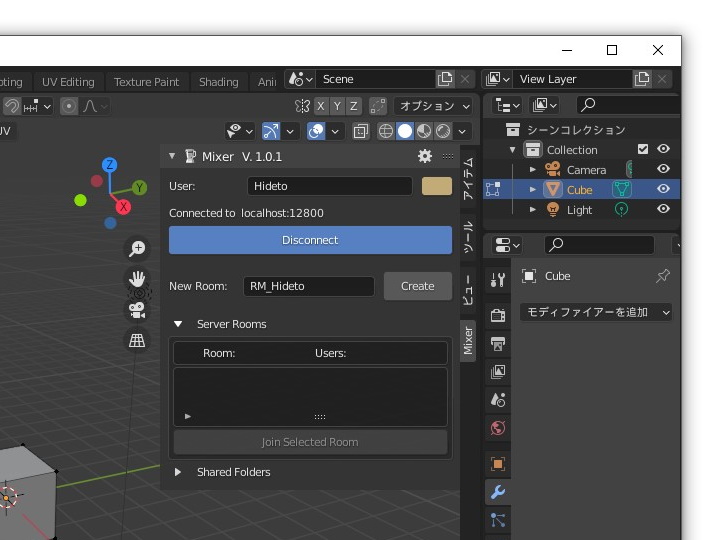Switch to material preview shading
This screenshot has width=720, height=540.
tap(424, 131)
